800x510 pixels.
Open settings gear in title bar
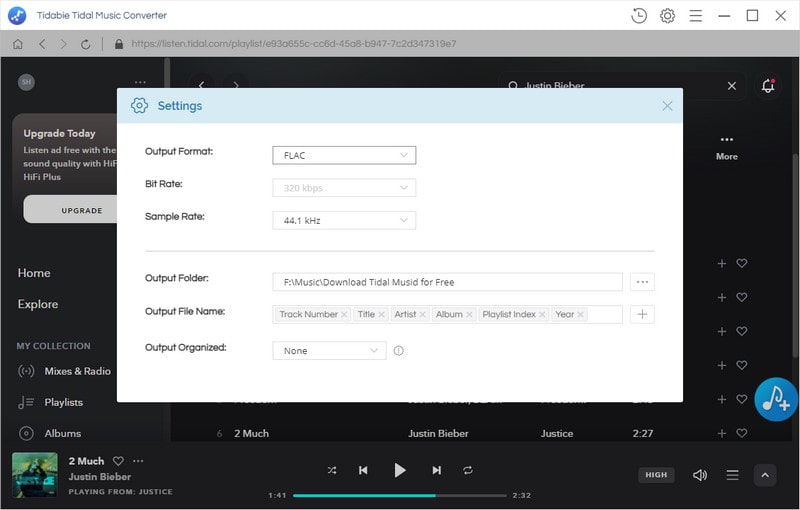667,16
